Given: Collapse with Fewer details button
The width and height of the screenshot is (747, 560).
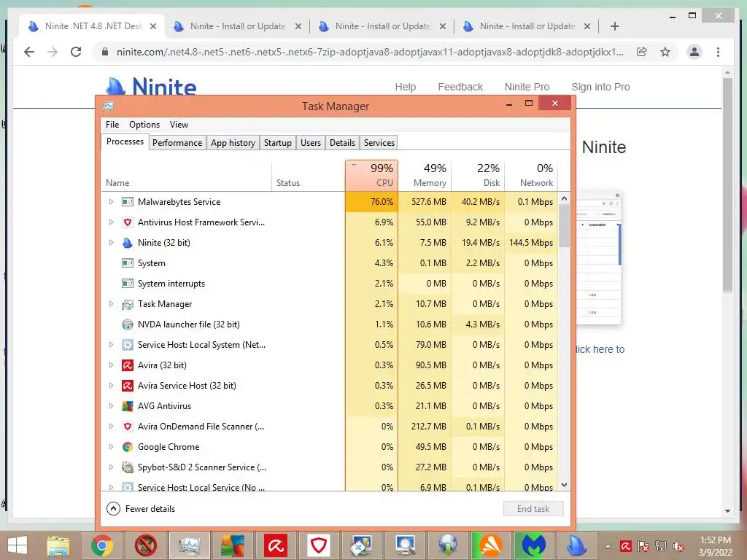Looking at the screenshot, I should (x=141, y=508).
